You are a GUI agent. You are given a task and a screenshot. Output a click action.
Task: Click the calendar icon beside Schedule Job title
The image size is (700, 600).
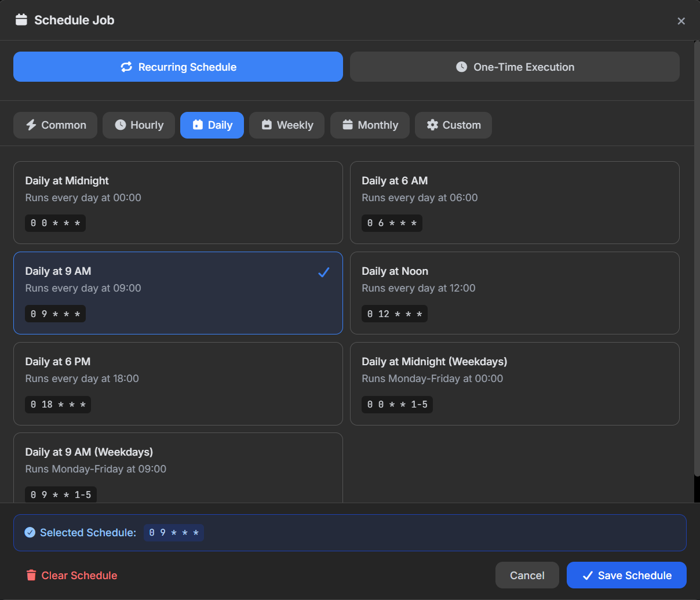pyautogui.click(x=21, y=20)
